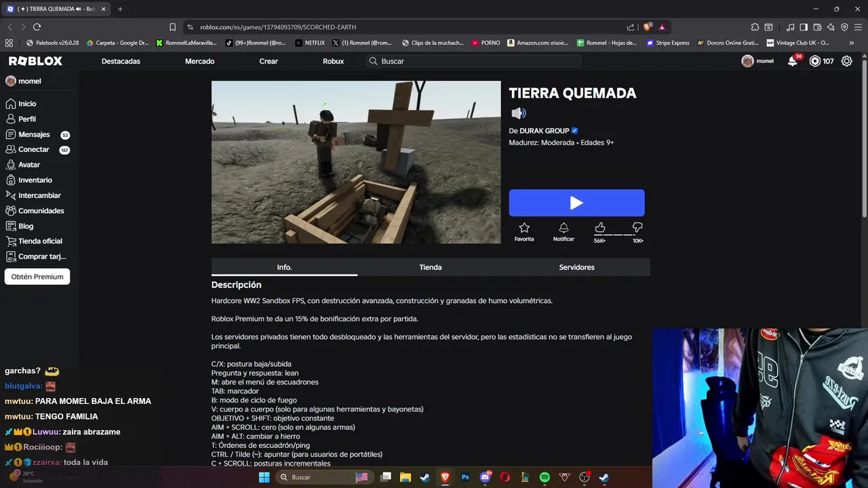
Task: Open the momel avatar profile in header
Action: click(757, 61)
